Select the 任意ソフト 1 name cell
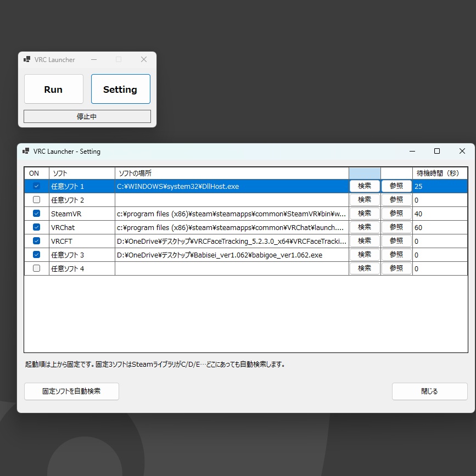 (82, 186)
